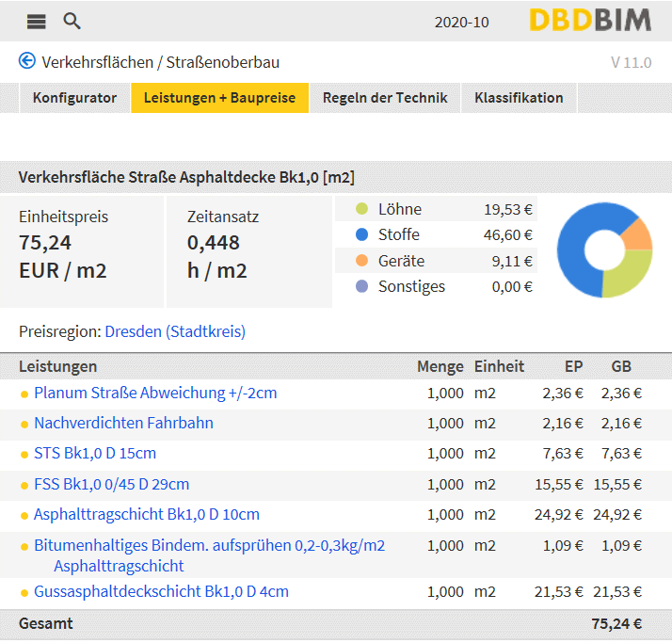Screen dimensions: 672x643
Task: Open STS Bk1,0 D 15cm item
Action: [95, 454]
